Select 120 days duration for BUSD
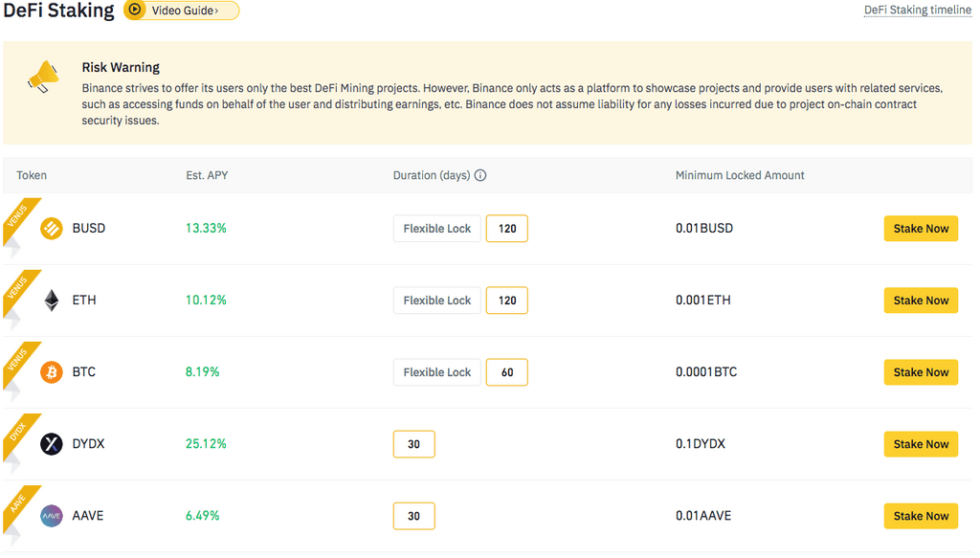The height and width of the screenshot is (558, 980). pos(507,229)
